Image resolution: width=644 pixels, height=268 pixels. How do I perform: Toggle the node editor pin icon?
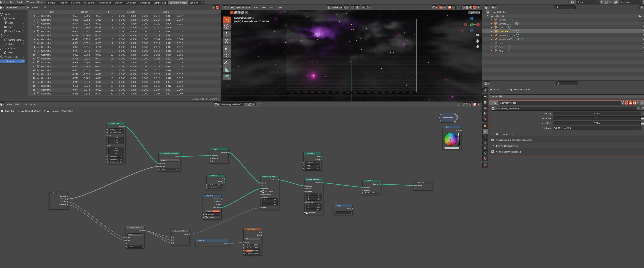coord(259,104)
